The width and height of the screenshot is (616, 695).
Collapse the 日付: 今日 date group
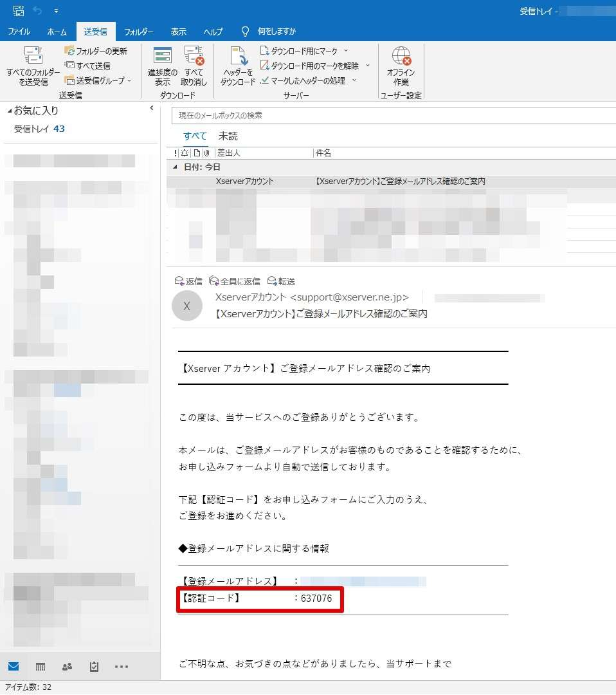point(176,167)
